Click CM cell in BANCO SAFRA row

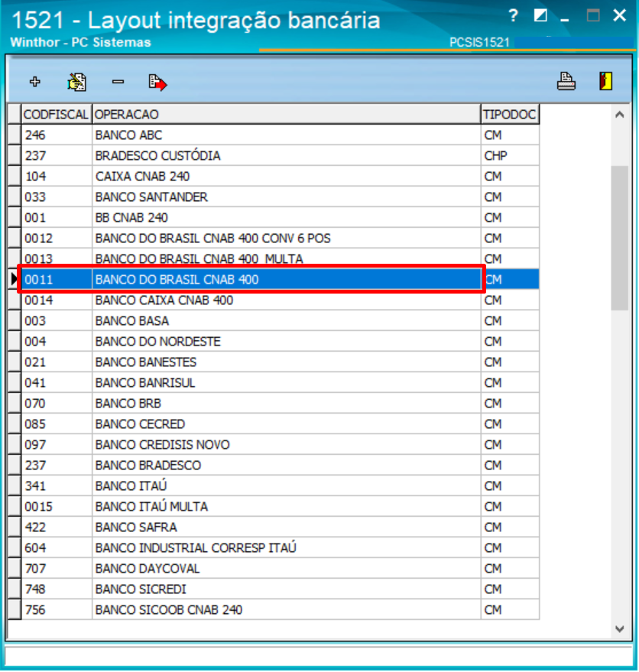(x=510, y=527)
